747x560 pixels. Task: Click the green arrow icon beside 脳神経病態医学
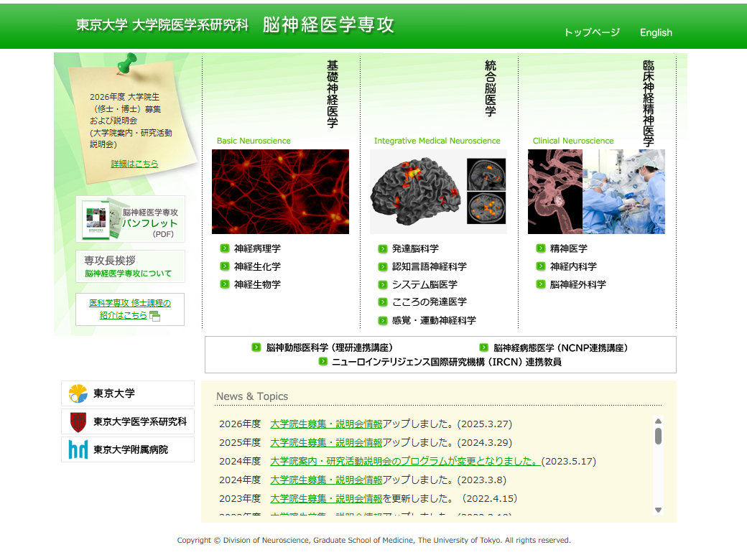coord(483,347)
